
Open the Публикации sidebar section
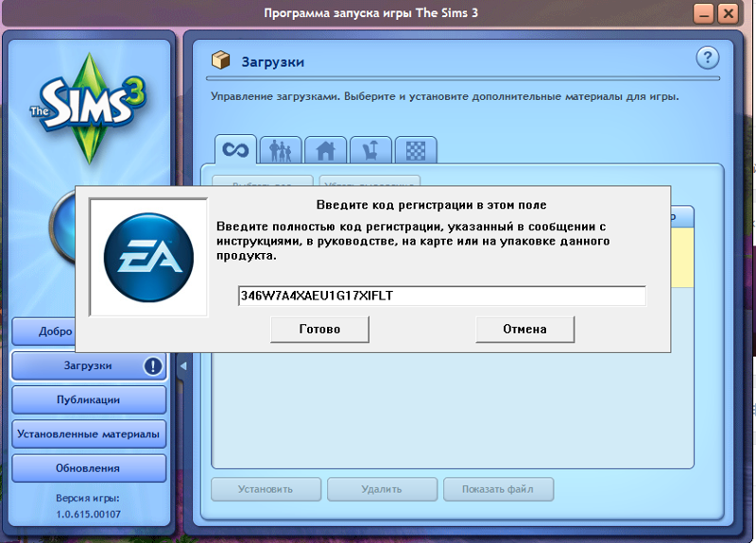point(89,399)
